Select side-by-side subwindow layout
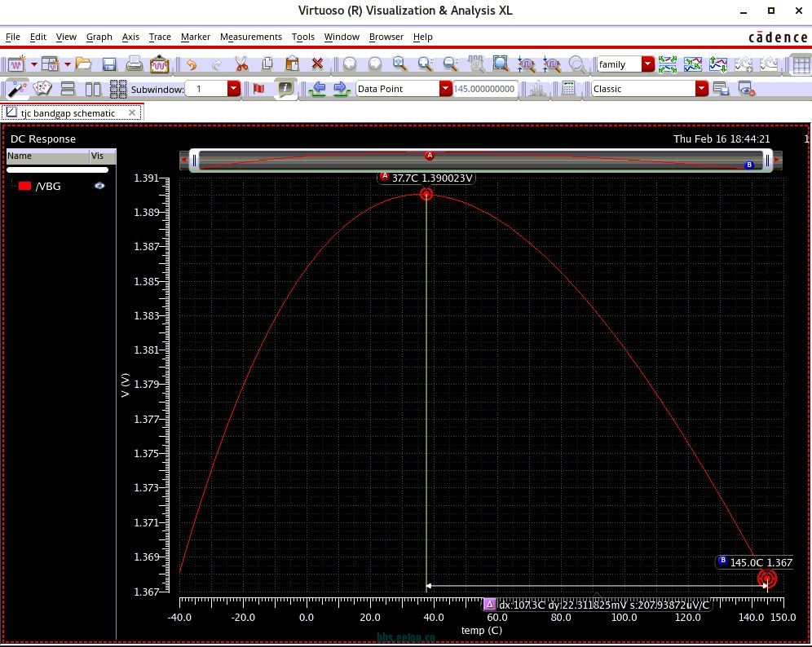 (x=93, y=89)
